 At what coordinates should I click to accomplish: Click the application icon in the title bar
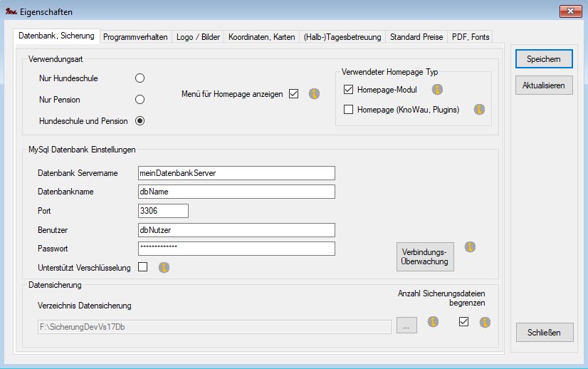tap(10, 11)
